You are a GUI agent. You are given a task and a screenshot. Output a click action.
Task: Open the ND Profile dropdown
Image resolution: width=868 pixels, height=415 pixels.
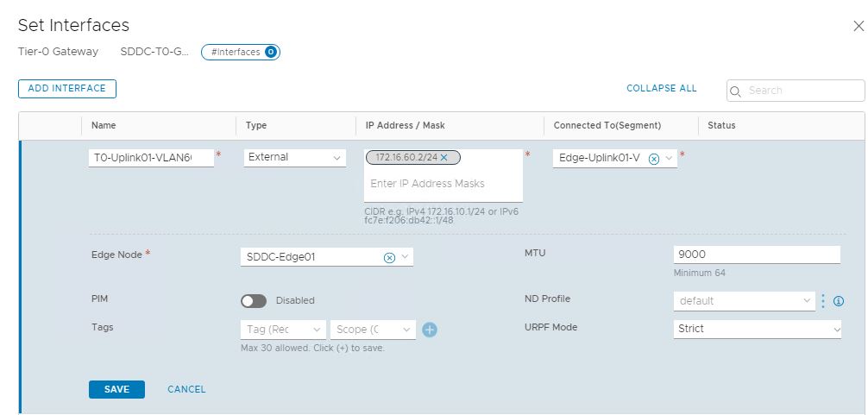[x=743, y=301]
